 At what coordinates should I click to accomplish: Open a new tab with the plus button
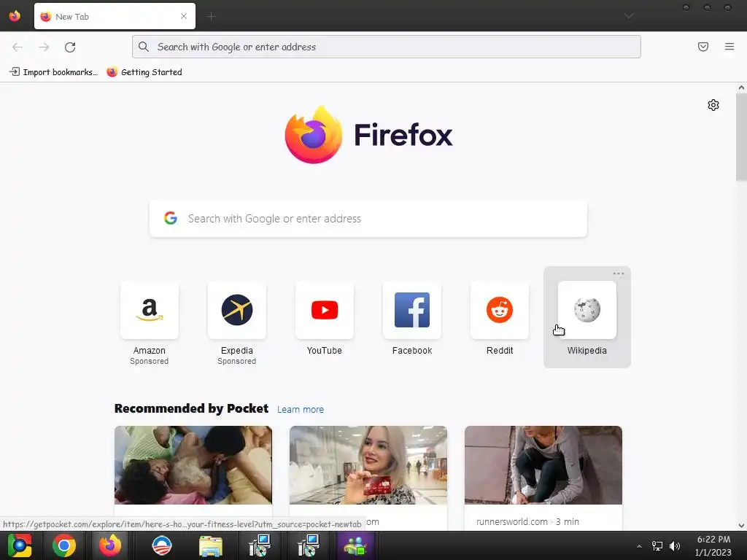pos(212,17)
